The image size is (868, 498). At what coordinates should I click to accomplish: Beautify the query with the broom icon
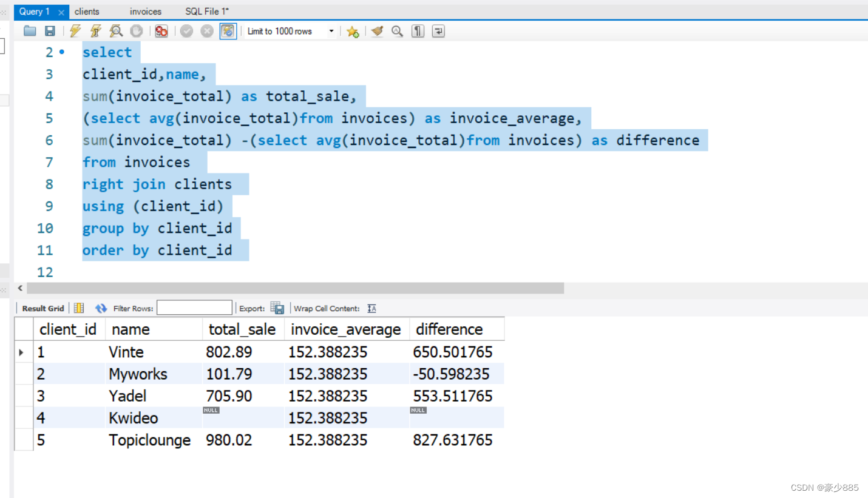pos(377,31)
